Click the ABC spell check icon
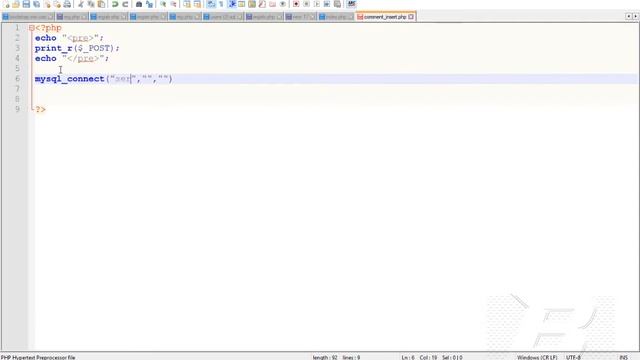 (x=351, y=4)
